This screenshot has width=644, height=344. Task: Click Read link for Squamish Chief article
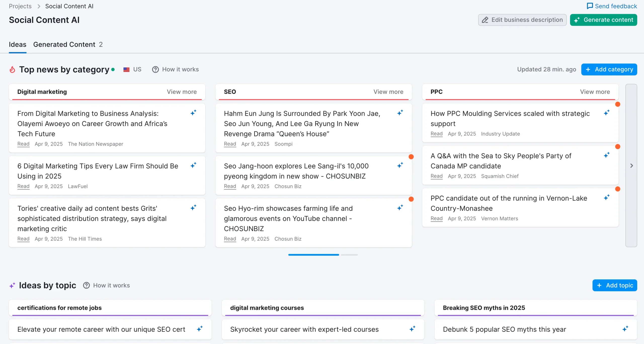coord(436,176)
